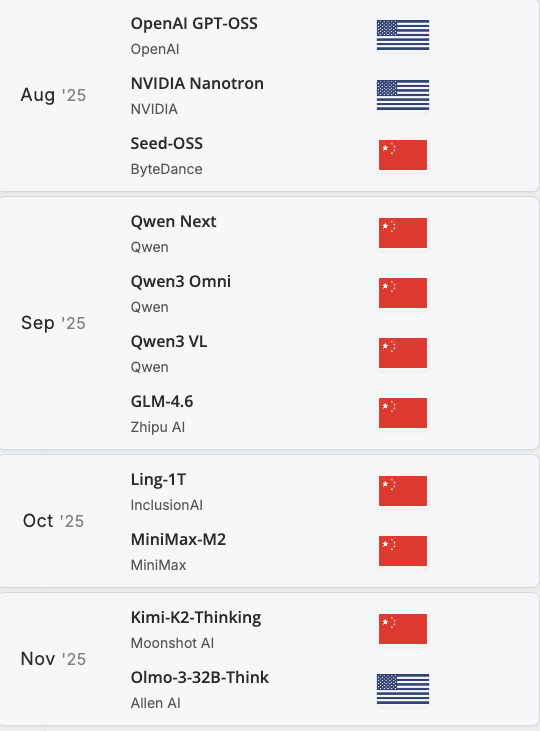Click the US flag next to NVIDIA Nanotron
The height and width of the screenshot is (731, 540).
tap(403, 95)
